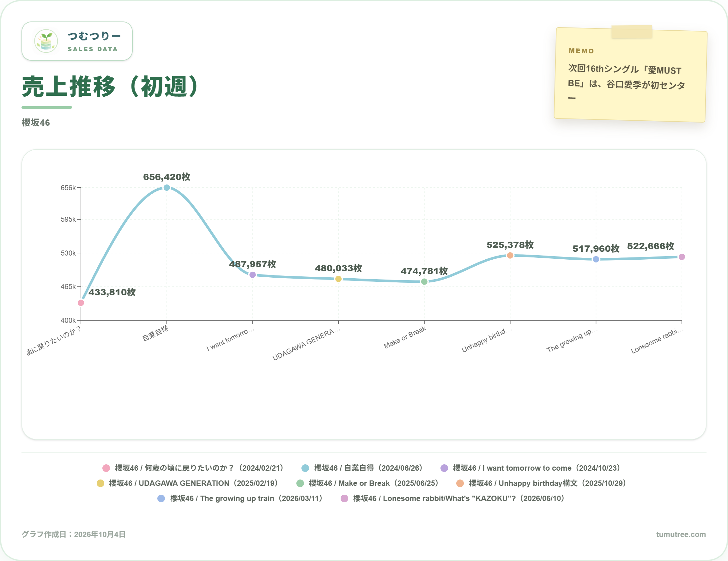Click the tumutree.com footer link
Viewport: 728px width, 561px height.
click(x=681, y=534)
